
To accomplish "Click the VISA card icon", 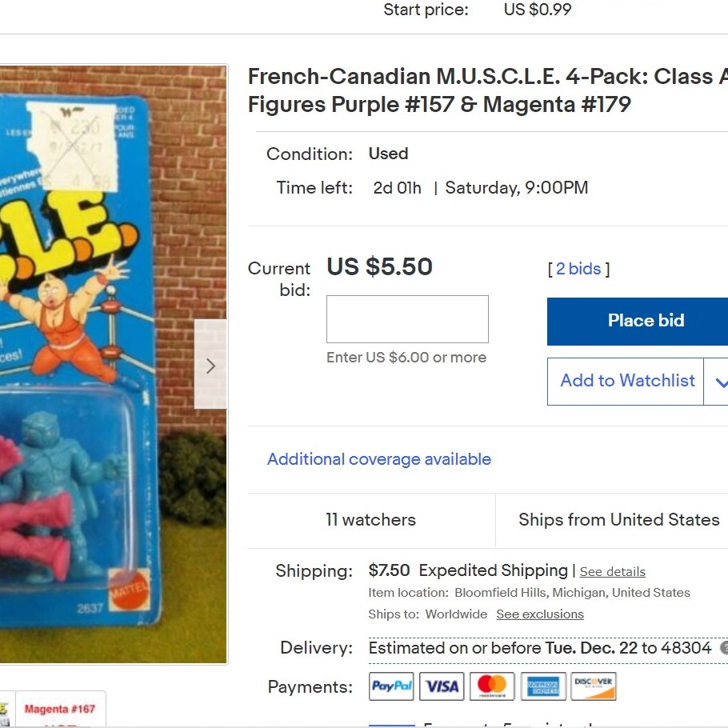I will point(442,686).
